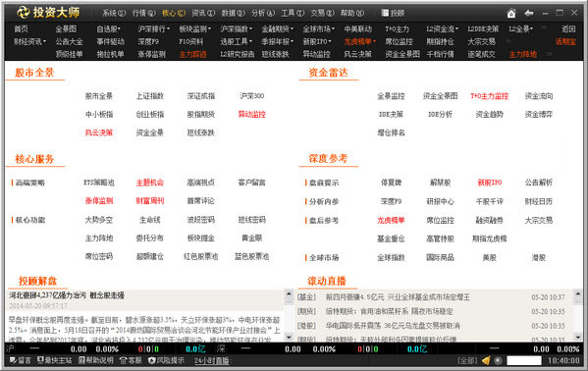Go to 首页 in the toolbar
Screen dimensions: 588x371
tap(21, 28)
